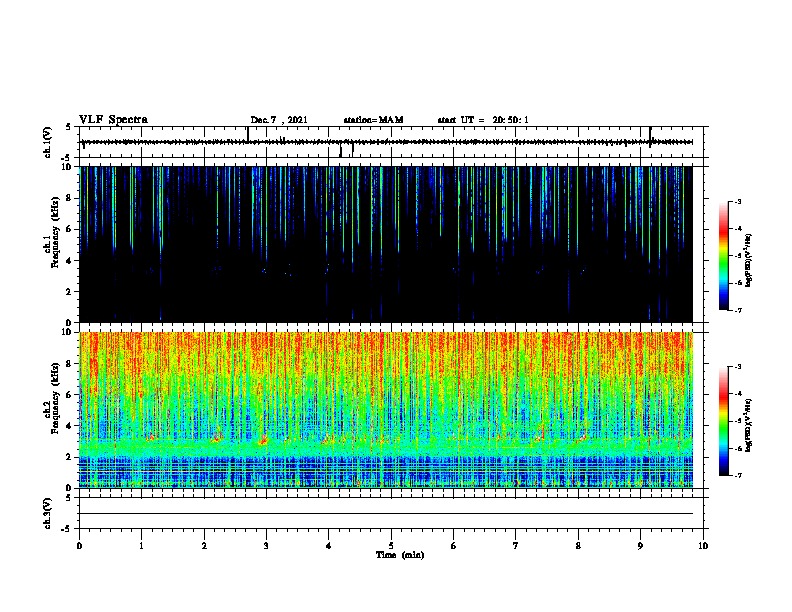Click the "-3" value on ch.1 color bar

pyautogui.click(x=737, y=201)
